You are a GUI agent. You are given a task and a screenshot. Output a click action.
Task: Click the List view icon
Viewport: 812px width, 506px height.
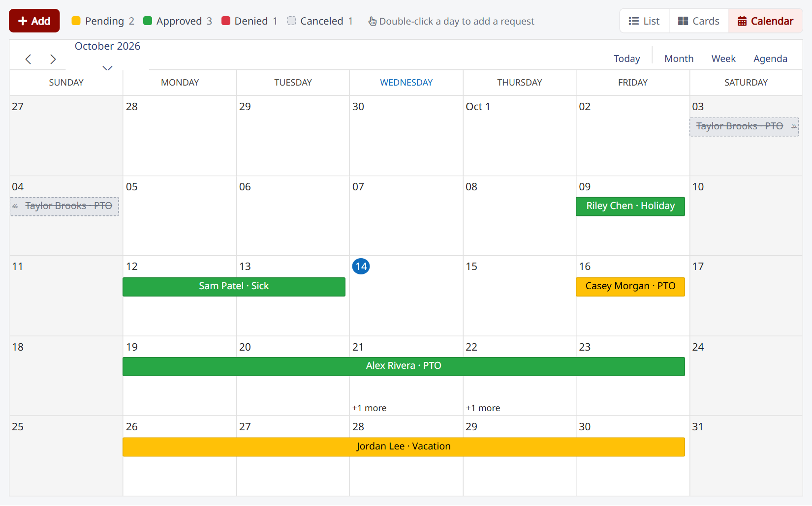click(634, 21)
